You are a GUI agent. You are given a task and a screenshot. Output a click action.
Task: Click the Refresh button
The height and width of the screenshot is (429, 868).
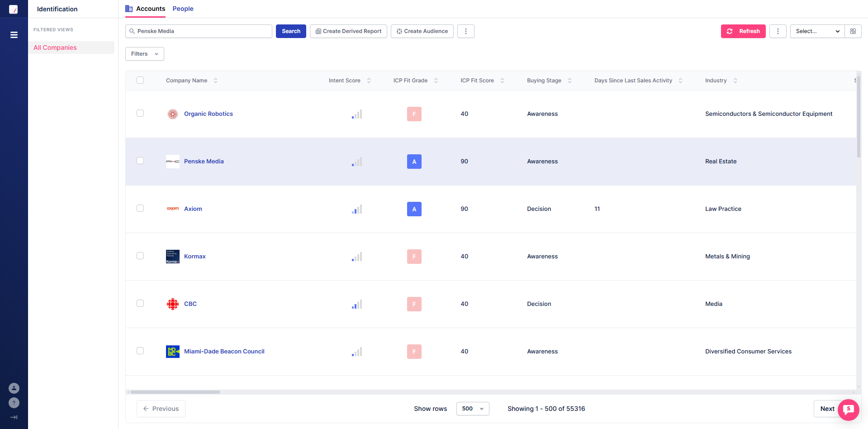[743, 31]
